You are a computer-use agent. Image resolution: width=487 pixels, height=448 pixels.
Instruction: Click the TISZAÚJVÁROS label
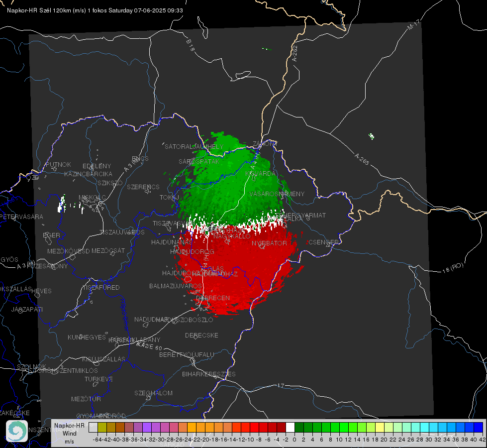coord(122,232)
